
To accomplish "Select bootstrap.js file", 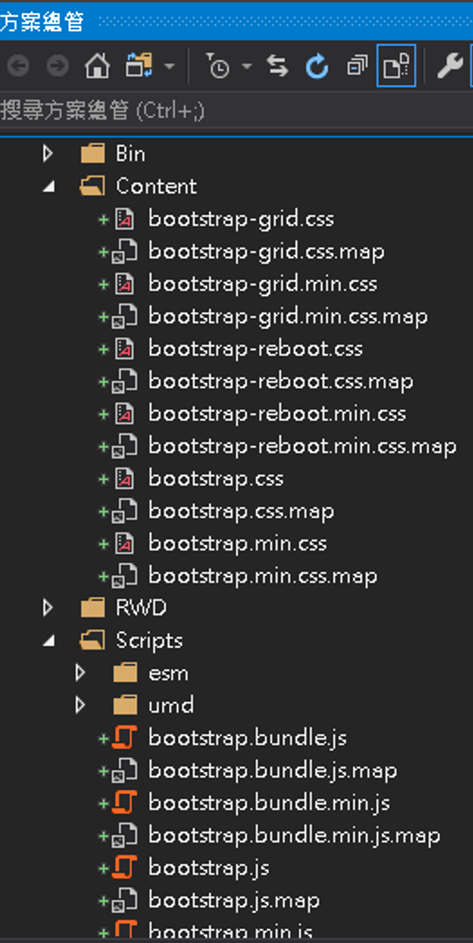I will pyautogui.click(x=209, y=868).
